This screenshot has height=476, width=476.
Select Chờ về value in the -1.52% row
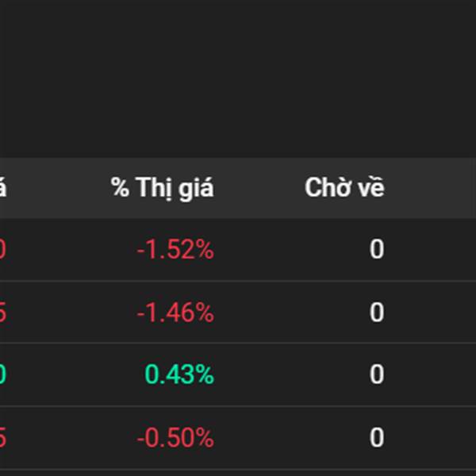tap(376, 250)
